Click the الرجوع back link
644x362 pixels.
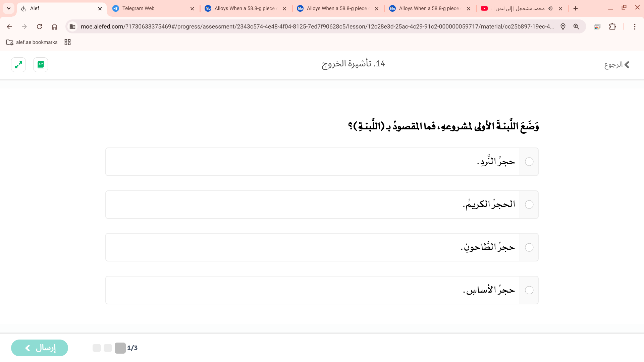617,65
